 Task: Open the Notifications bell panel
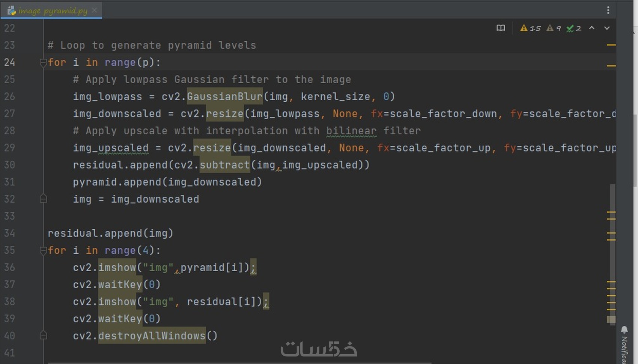tap(624, 330)
